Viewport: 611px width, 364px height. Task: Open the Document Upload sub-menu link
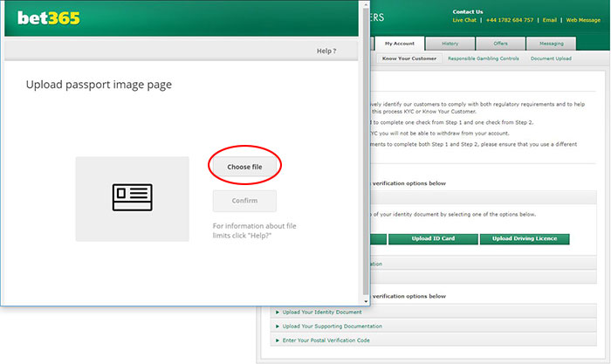pyautogui.click(x=551, y=58)
